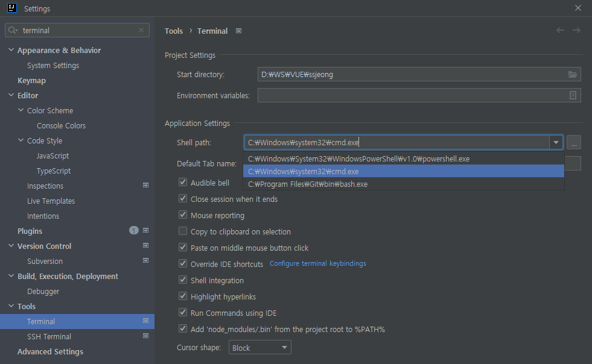Toggle the Audible bell checkbox
This screenshot has width=592, height=364.
183,182
